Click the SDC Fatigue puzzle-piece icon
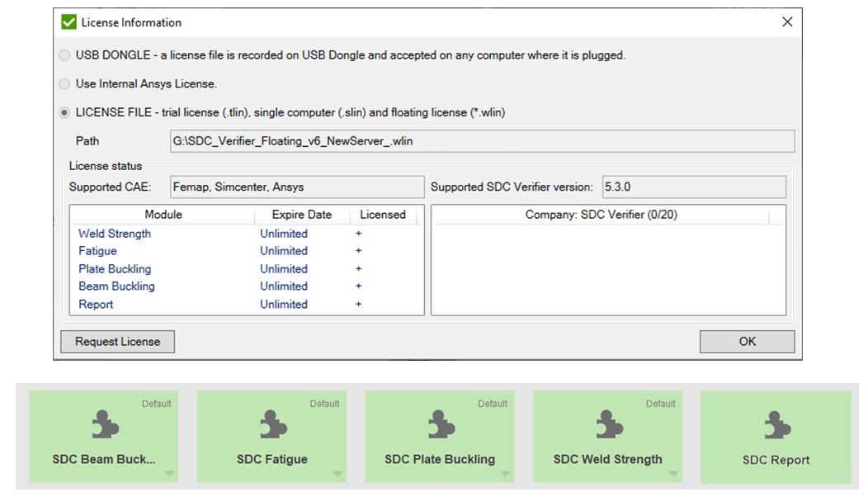Viewport: 868px width, 497px height. [x=273, y=424]
